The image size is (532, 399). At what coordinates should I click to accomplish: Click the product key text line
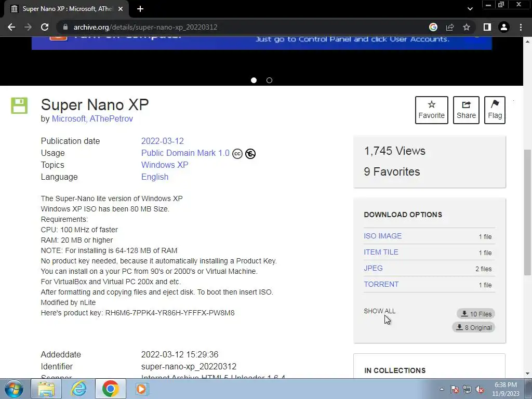138,313
